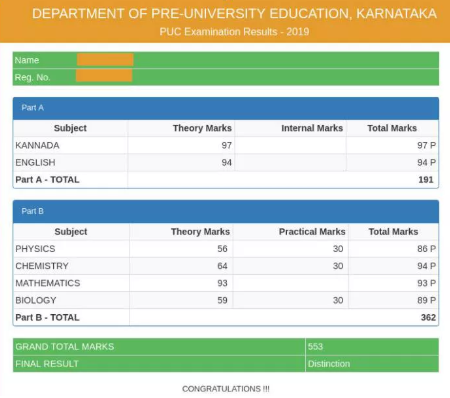
Task: Click the 'Part B - TOTAL' row label
Action: 47,317
